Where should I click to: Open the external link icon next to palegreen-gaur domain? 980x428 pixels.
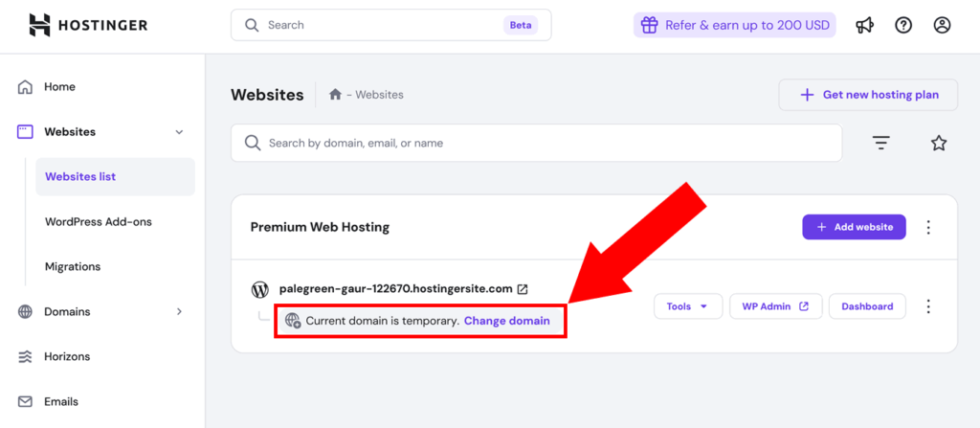click(523, 290)
